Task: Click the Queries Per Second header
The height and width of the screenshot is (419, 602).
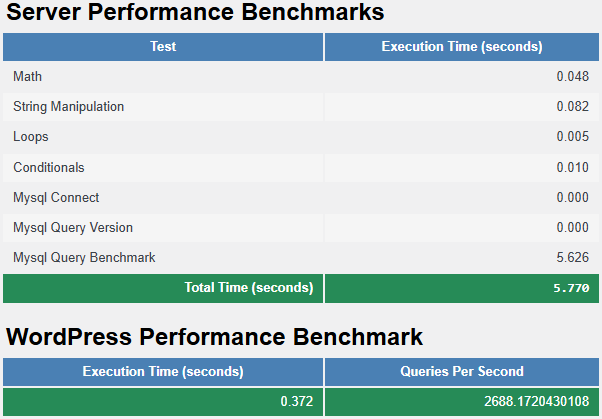Action: click(x=462, y=371)
